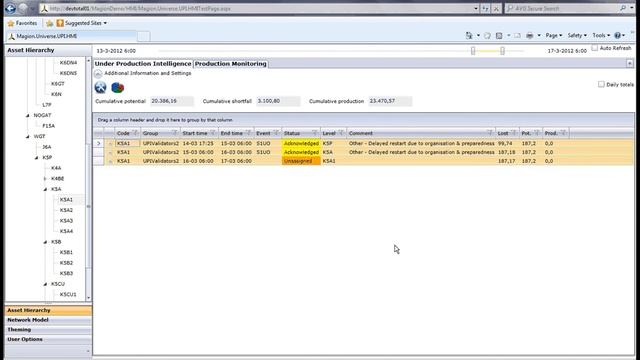Click the Level column filter icon

(341, 133)
